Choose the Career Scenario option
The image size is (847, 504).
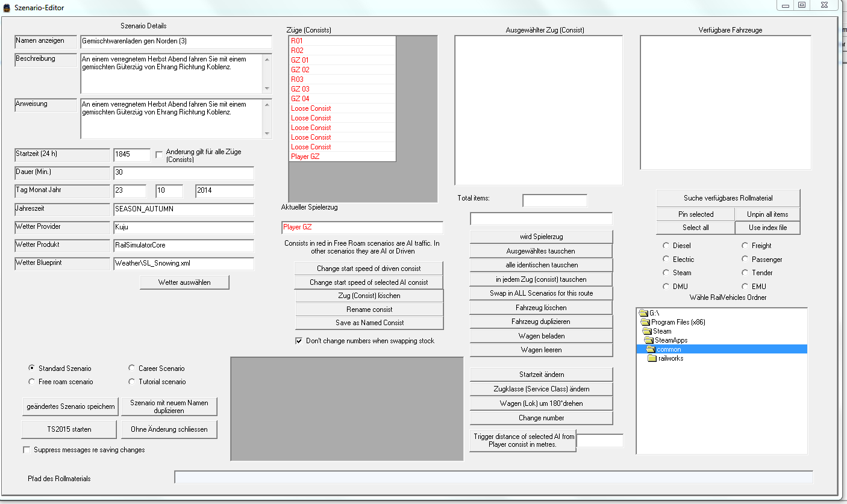(132, 368)
